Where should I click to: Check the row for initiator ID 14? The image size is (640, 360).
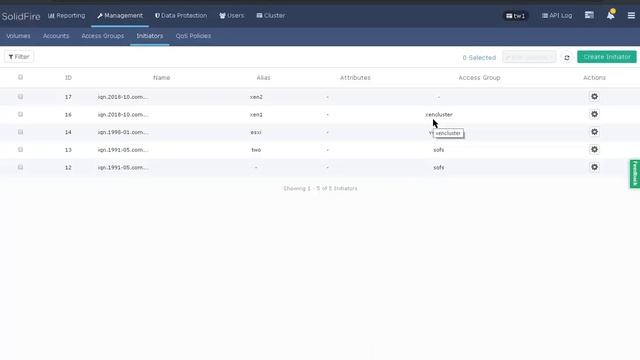point(20,132)
